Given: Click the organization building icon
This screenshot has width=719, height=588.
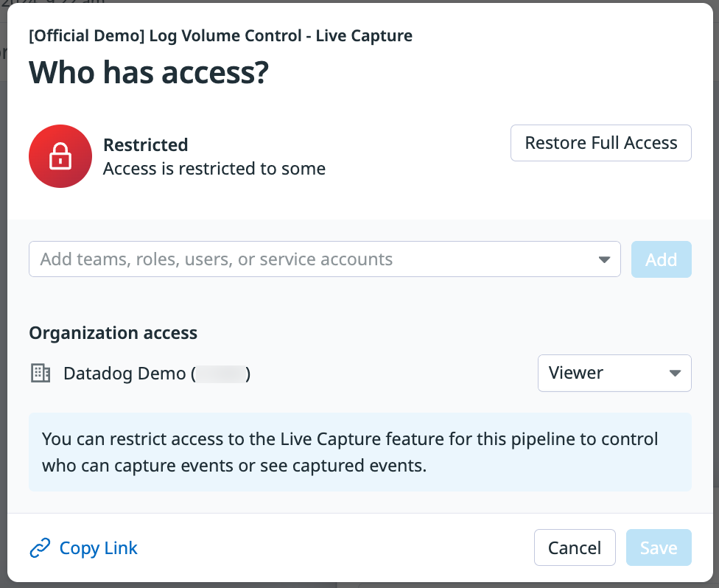Looking at the screenshot, I should click(x=40, y=374).
